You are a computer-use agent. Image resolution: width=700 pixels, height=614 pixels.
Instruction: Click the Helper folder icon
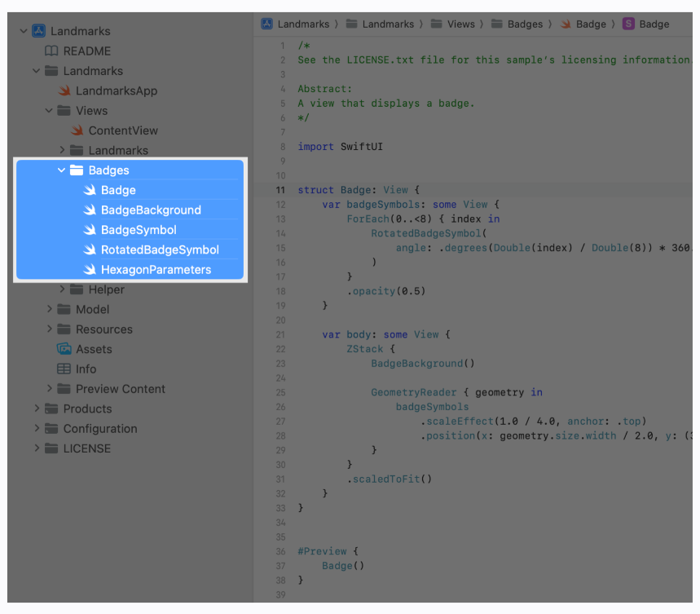77,289
